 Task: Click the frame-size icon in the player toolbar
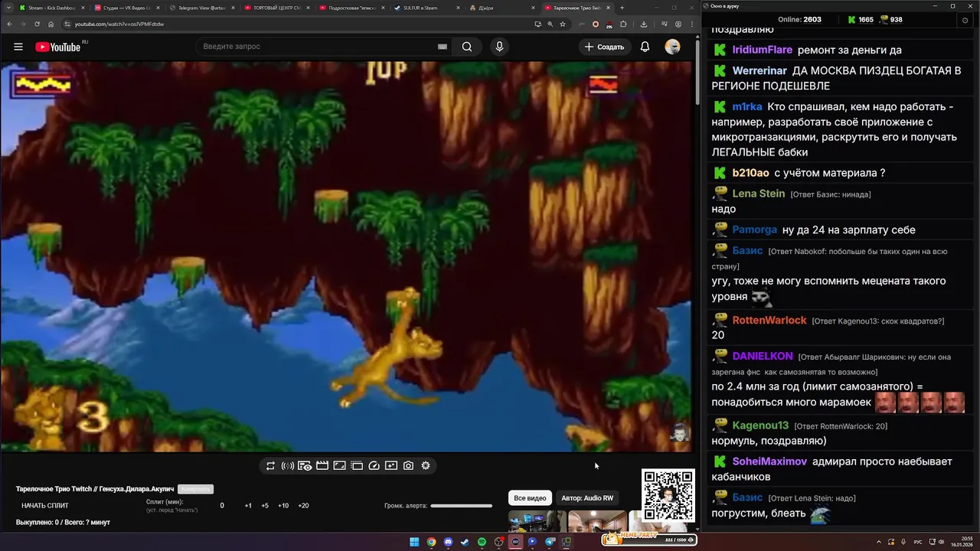pos(339,465)
